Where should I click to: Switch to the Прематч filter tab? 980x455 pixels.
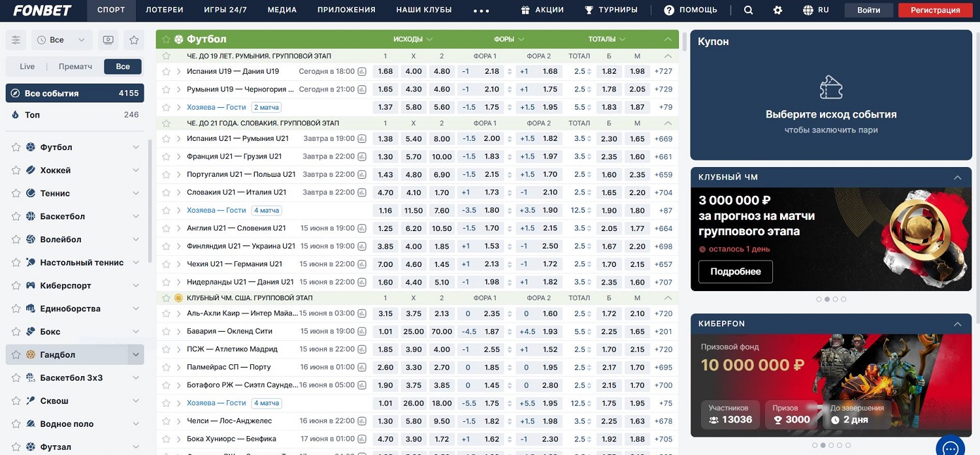tap(75, 67)
